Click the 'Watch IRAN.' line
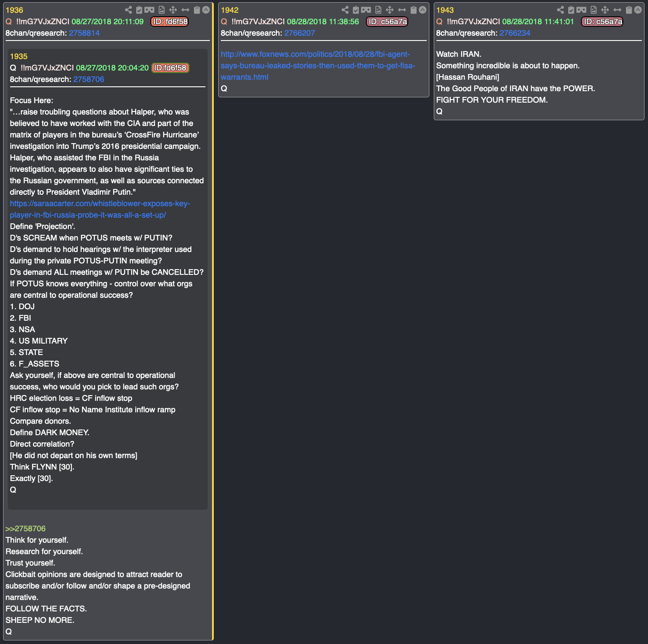 (458, 54)
